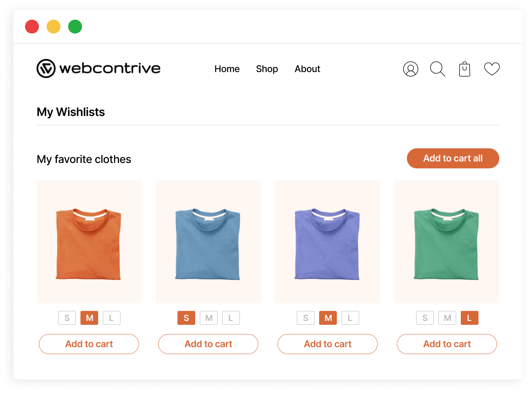Click the webcontrive logo
Image resolution: width=532 pixels, height=393 pixels.
pos(99,69)
